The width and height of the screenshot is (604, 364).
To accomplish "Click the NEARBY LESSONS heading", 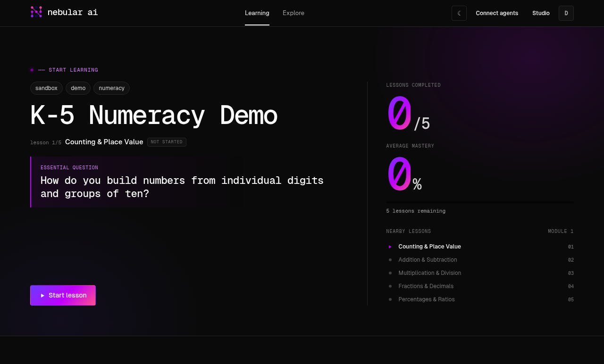I will point(409,232).
